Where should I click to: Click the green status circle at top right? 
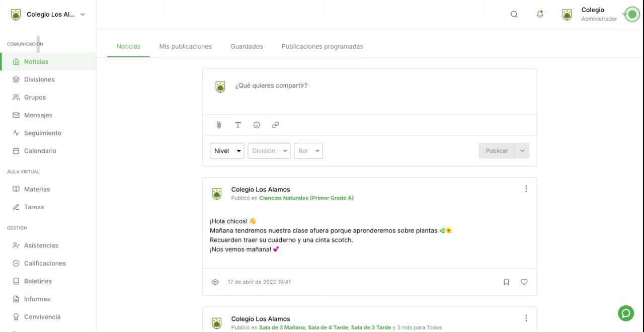point(632,15)
